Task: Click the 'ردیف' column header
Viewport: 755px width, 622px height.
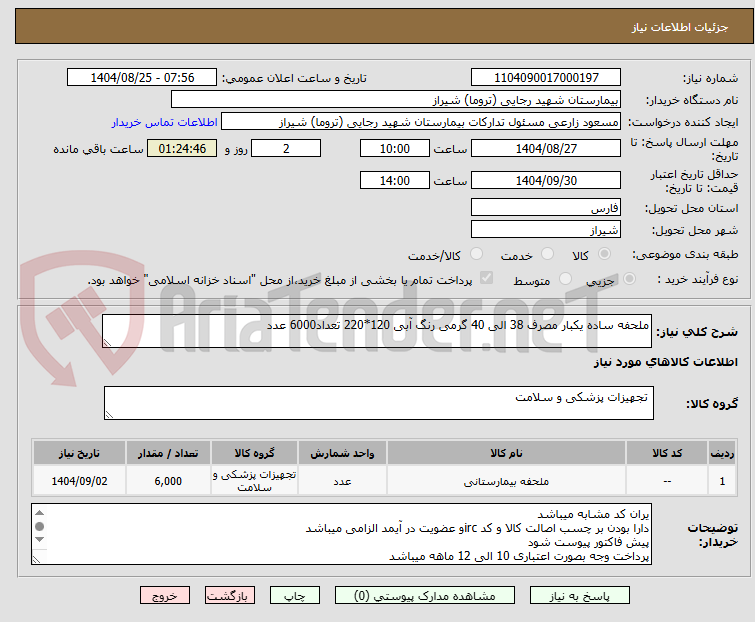Action: click(722, 454)
